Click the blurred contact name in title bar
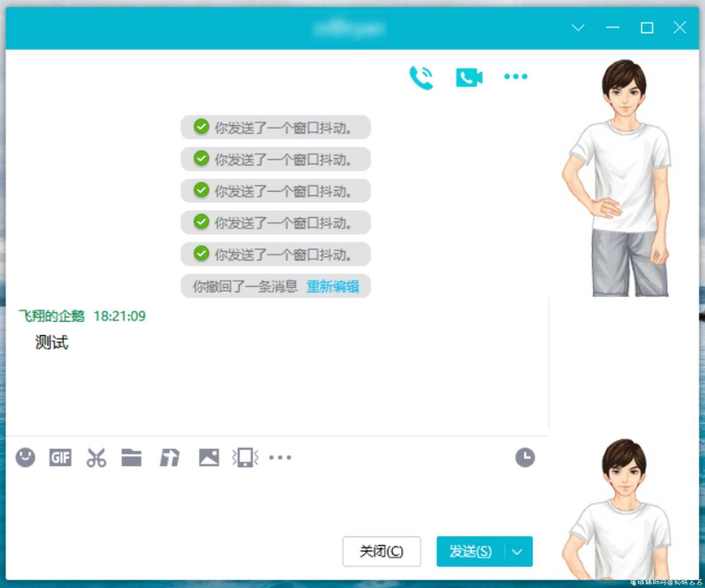The width and height of the screenshot is (705, 588). (x=350, y=28)
